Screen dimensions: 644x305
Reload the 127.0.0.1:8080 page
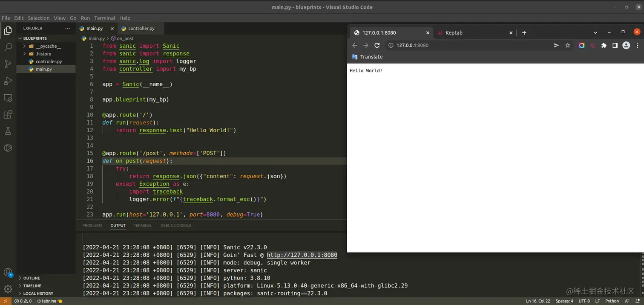(377, 45)
